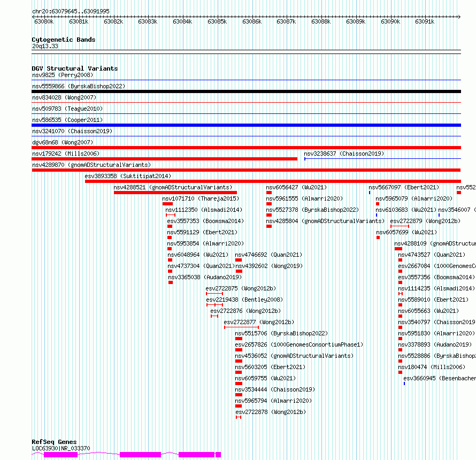Click the Cytogenetic Bands track title

(64, 40)
